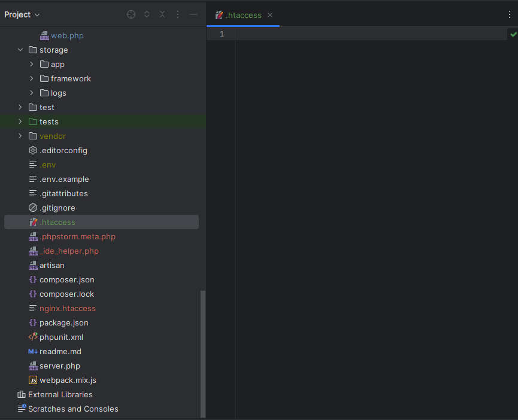This screenshot has height=420, width=518.
Task: Click into the empty editor line 1
Action: (x=371, y=34)
